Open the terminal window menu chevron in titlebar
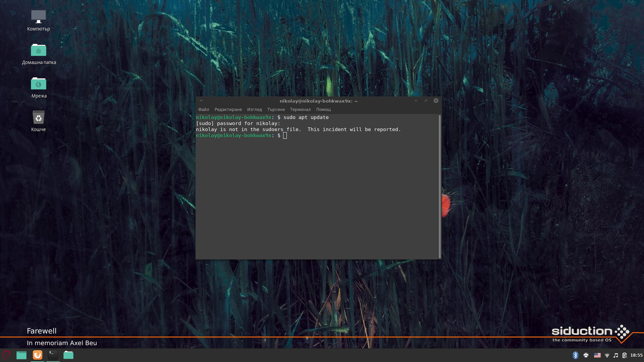Viewport: 644px width, 362px height. pos(201,101)
